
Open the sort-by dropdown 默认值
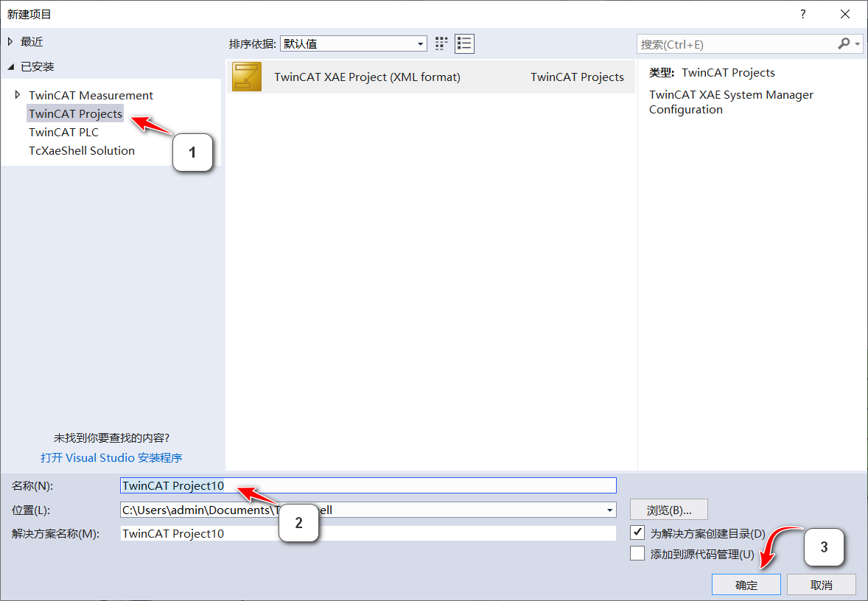point(354,43)
